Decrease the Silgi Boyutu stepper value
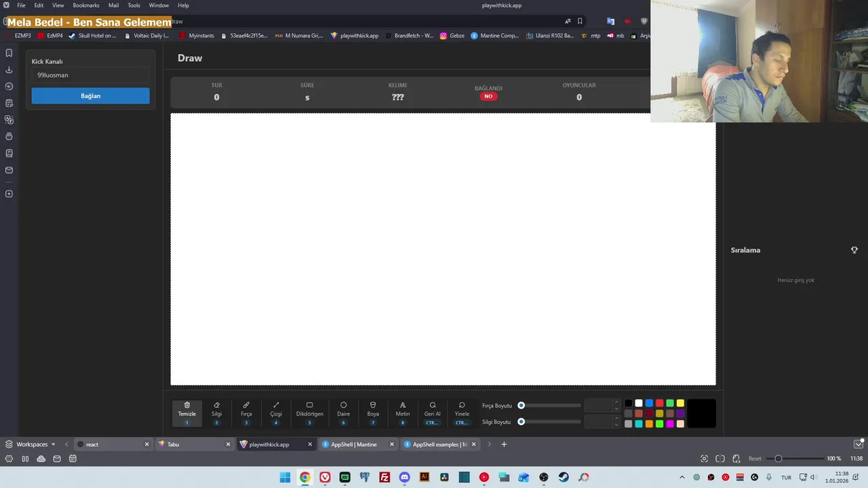868x488 pixels. [616, 424]
